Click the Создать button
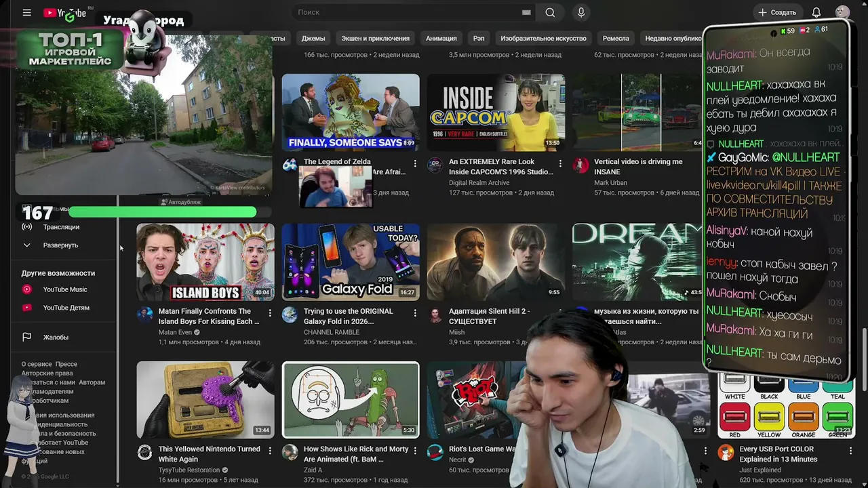The image size is (868, 488). pyautogui.click(x=777, y=12)
